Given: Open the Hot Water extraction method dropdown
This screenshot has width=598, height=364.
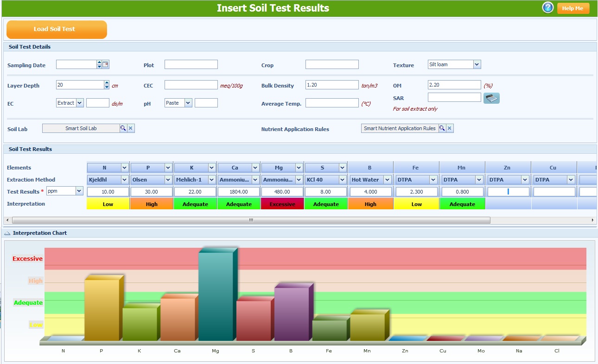Looking at the screenshot, I should point(388,180).
